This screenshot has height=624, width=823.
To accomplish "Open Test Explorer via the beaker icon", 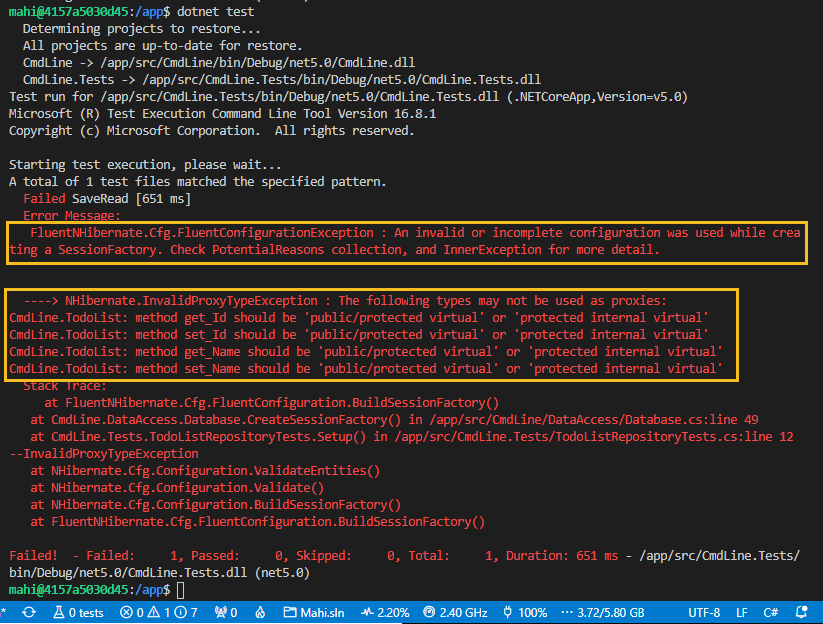I will click(x=62, y=612).
